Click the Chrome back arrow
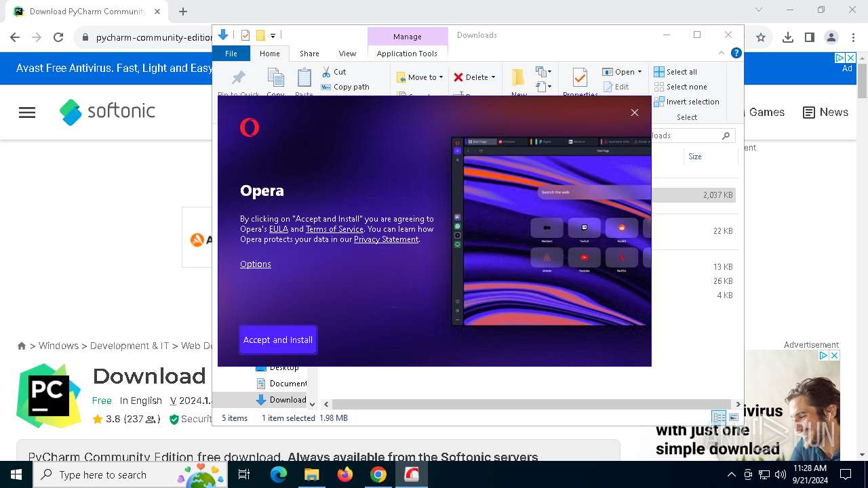The height and width of the screenshot is (488, 868). pos(15,37)
